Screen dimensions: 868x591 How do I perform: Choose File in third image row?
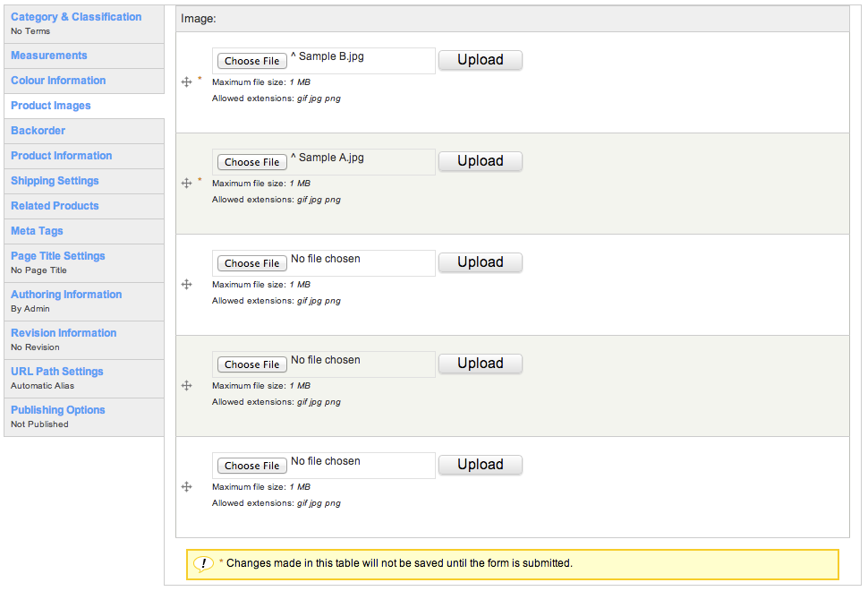pyautogui.click(x=251, y=263)
